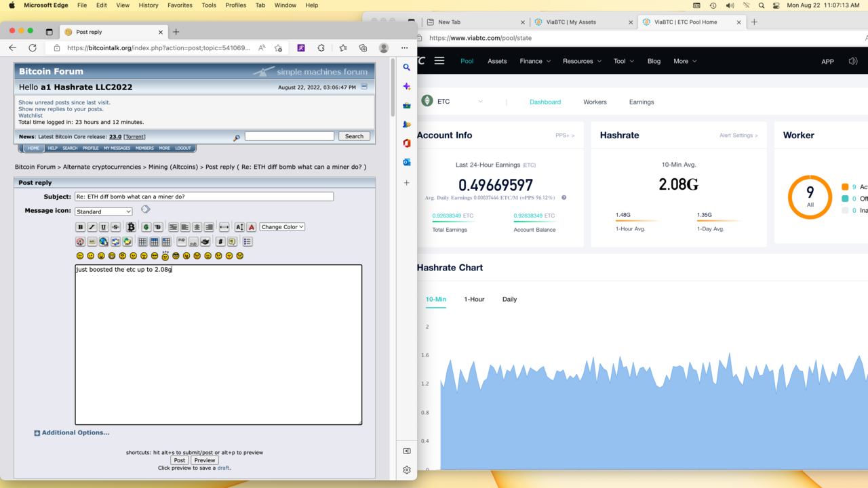Insert hyperlink using globe icon

(104, 242)
